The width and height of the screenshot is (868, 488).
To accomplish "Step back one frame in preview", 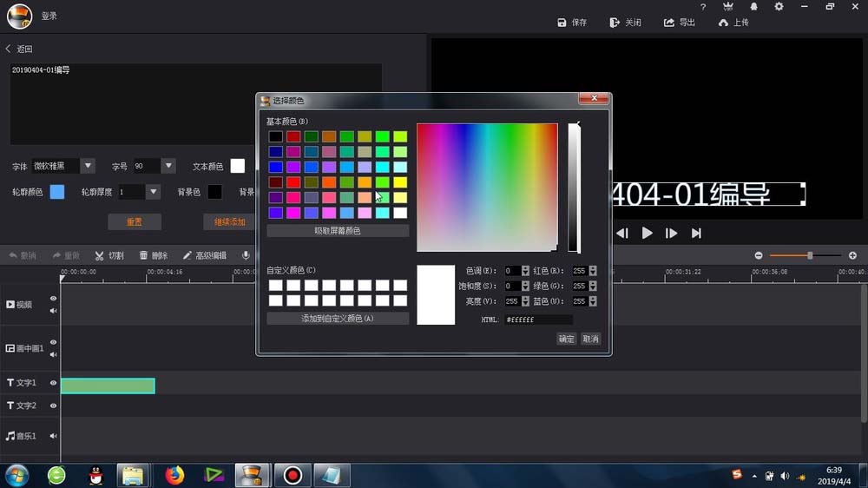I will pyautogui.click(x=622, y=234).
